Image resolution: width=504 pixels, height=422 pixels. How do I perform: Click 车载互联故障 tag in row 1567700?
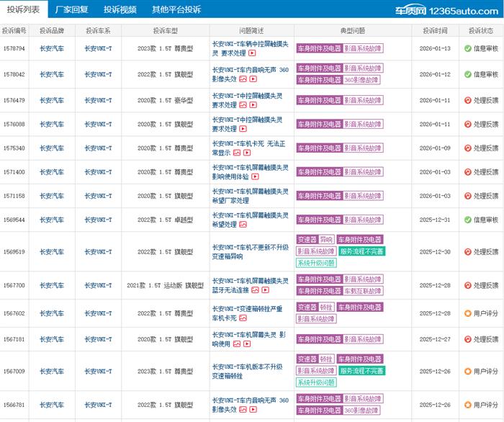click(362, 291)
